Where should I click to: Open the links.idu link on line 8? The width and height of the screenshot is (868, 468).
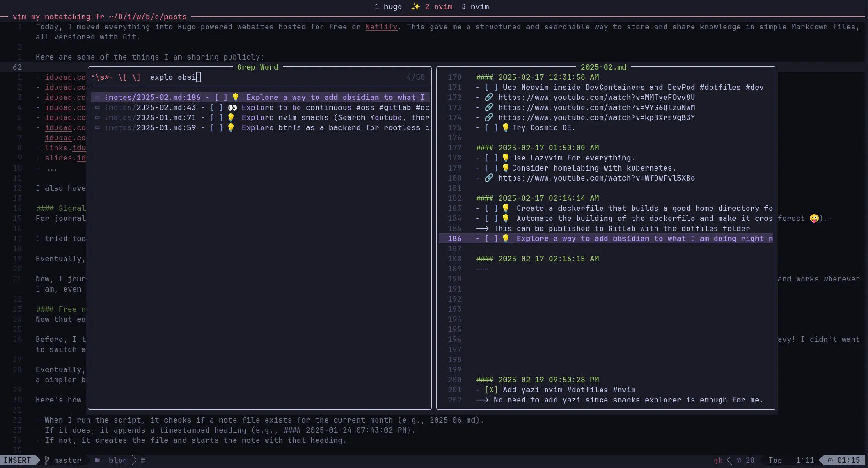point(65,148)
